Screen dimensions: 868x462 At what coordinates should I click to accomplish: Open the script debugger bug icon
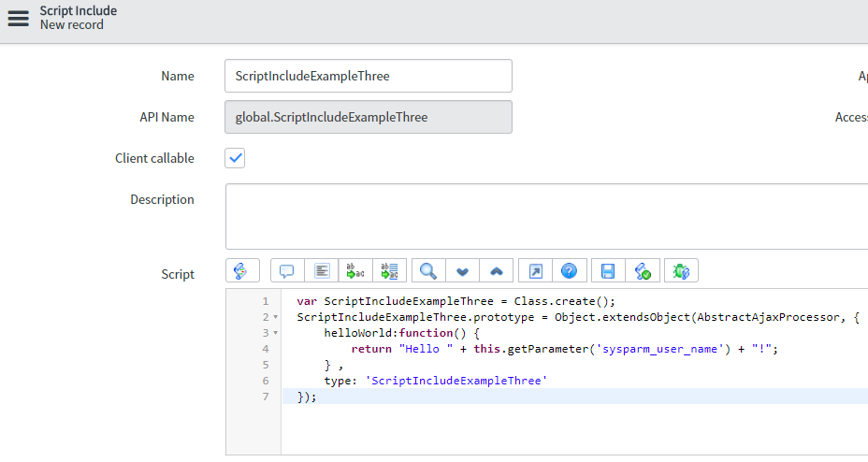(681, 271)
